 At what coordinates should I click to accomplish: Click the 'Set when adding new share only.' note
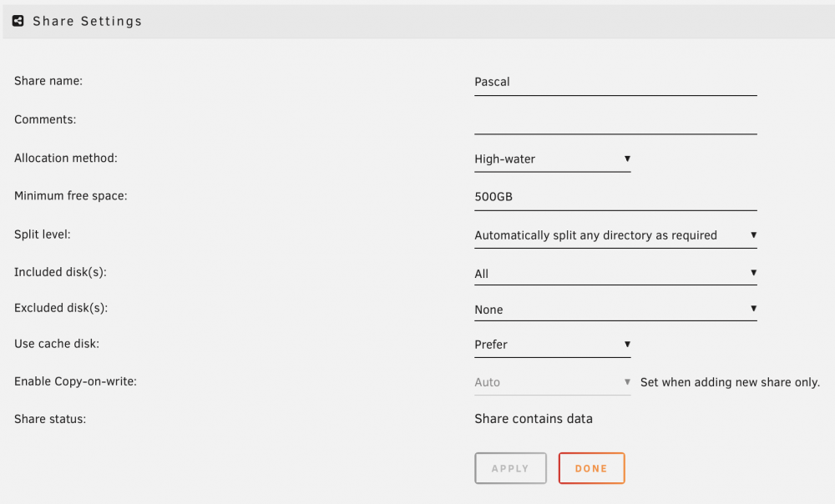[730, 382]
